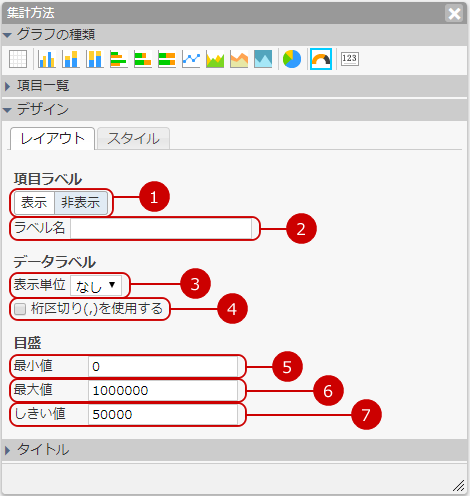Select the stacked vertical bar chart icon
The width and height of the screenshot is (470, 496).
tap(71, 59)
